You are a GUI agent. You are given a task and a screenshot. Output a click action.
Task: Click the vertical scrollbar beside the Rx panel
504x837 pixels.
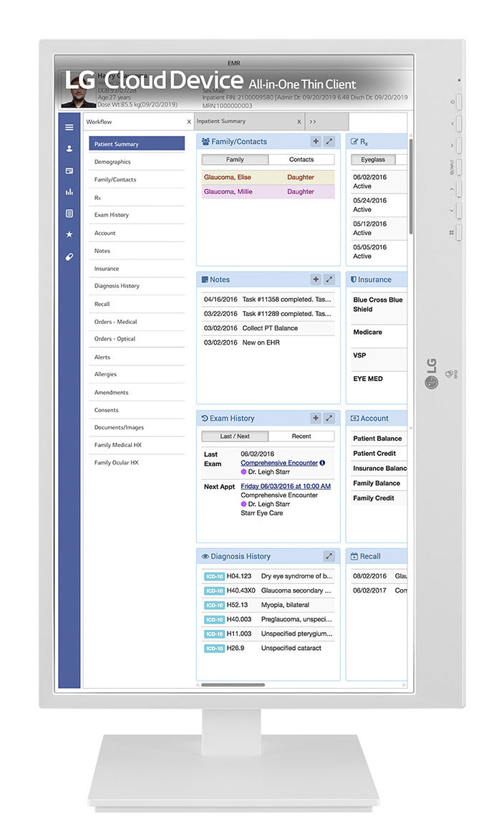pos(411,186)
